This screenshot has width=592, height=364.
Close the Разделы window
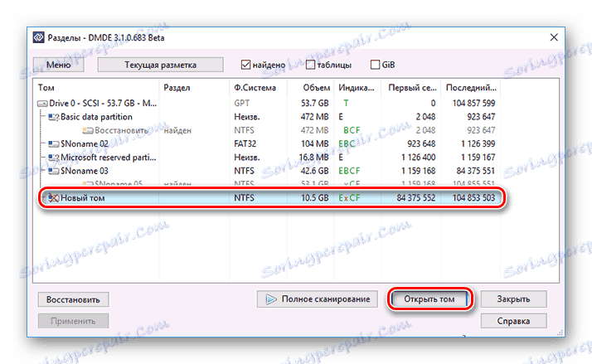[x=554, y=37]
